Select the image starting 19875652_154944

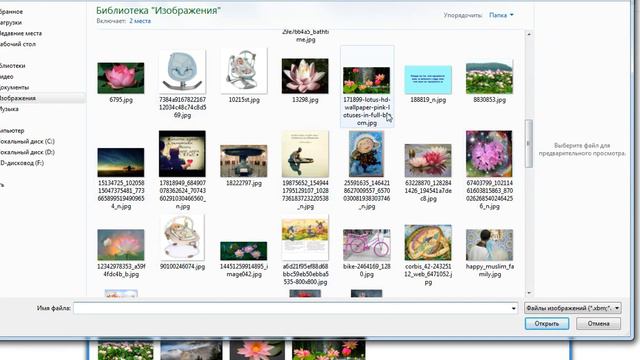tap(305, 154)
